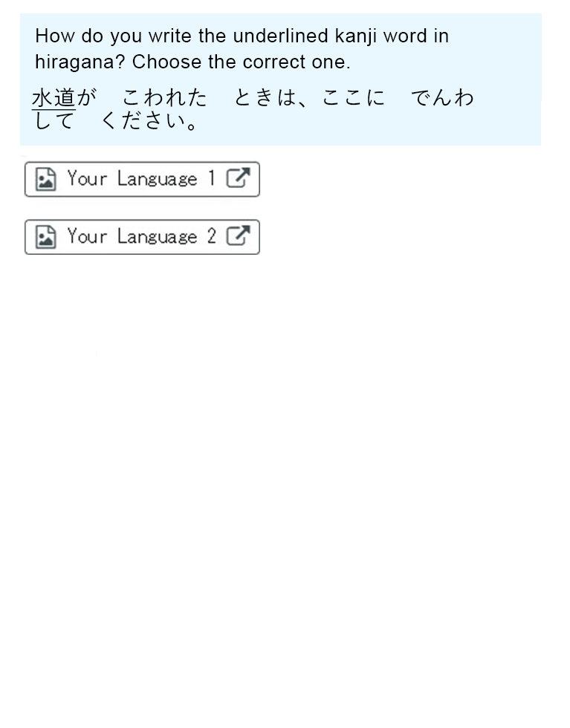
Task: Click the line 'hiragana? Choose the correct one.'
Action: click(x=192, y=62)
